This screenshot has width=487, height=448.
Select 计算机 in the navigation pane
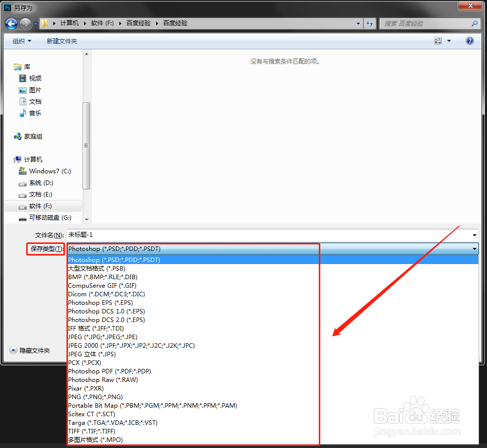28,159
